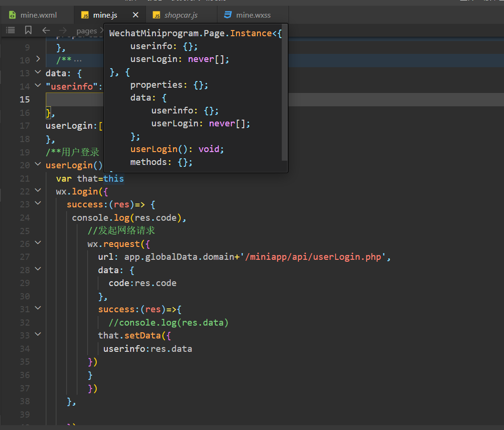Collapse the wx.login call at line 22
This screenshot has height=430, width=504.
click(38, 190)
